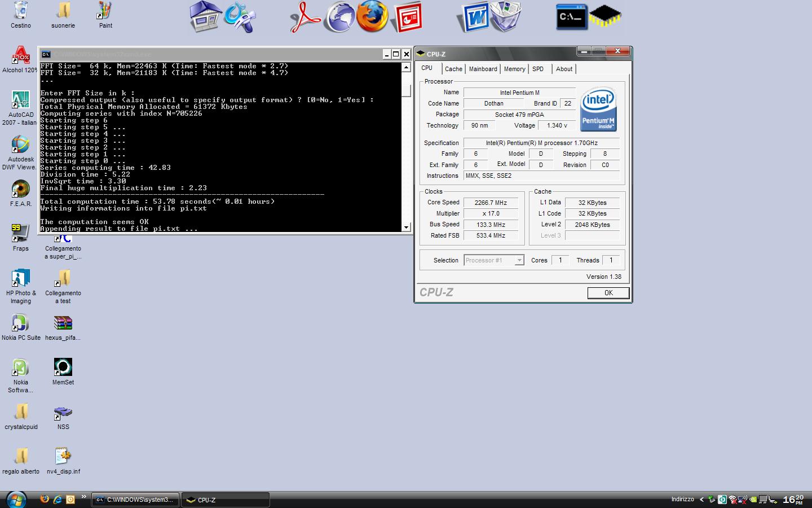Open full recycle bin icon in top dock
Screen dimensions: 812x508
click(506, 16)
